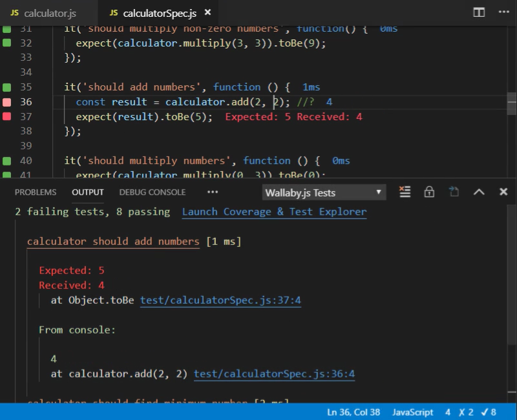
Task: Split the editor with the layout icon
Action: (x=479, y=12)
